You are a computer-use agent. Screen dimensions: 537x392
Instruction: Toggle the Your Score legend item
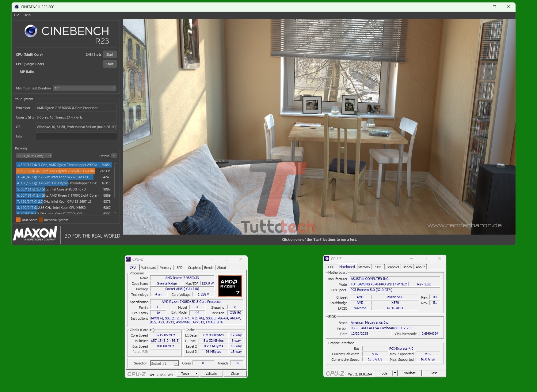(27, 220)
